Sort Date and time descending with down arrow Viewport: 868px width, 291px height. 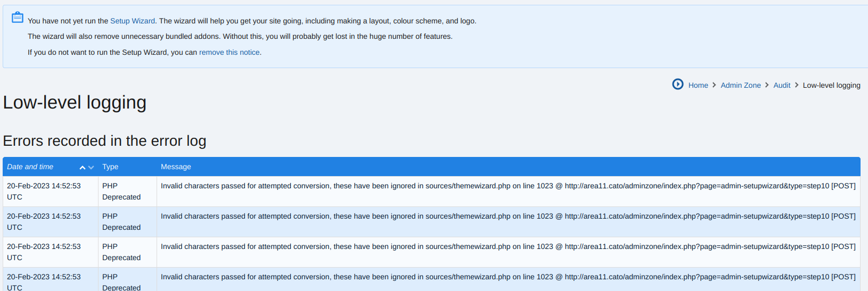(x=91, y=168)
